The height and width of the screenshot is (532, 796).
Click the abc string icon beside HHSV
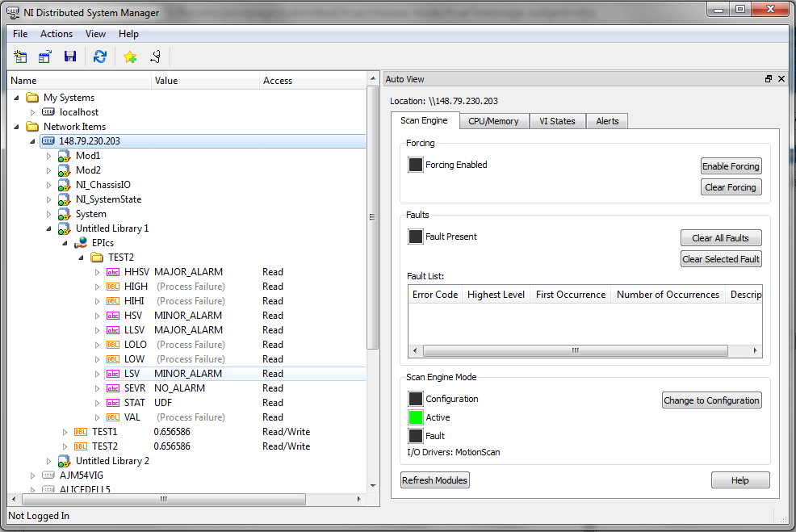(x=113, y=272)
